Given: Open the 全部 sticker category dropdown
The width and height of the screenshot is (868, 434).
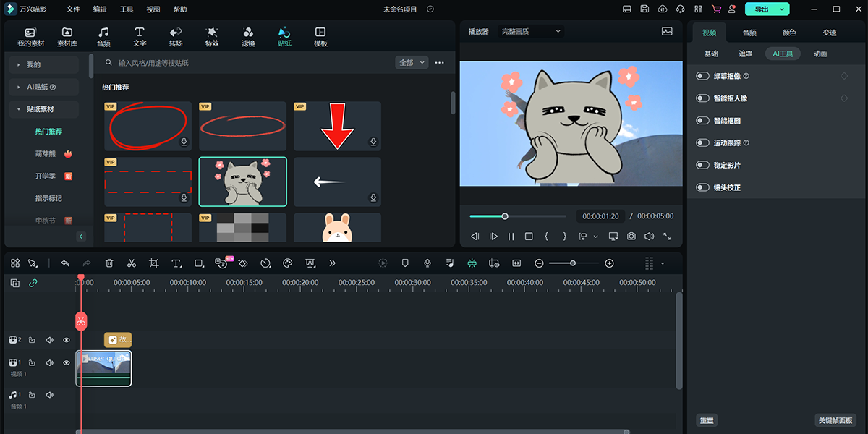Looking at the screenshot, I should tap(412, 62).
